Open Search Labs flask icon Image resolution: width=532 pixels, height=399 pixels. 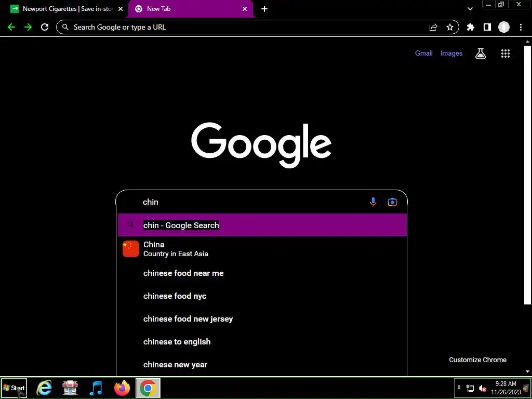click(x=481, y=54)
